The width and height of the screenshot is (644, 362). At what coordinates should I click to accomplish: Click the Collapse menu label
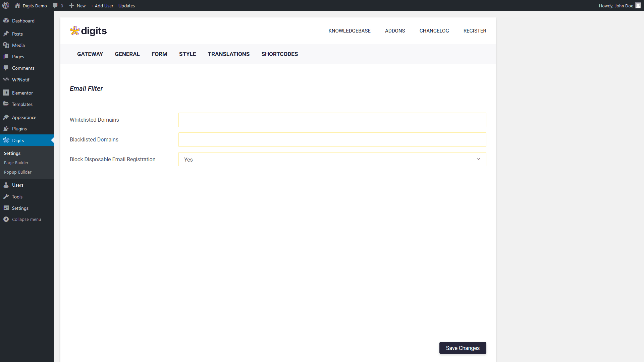coord(26,219)
